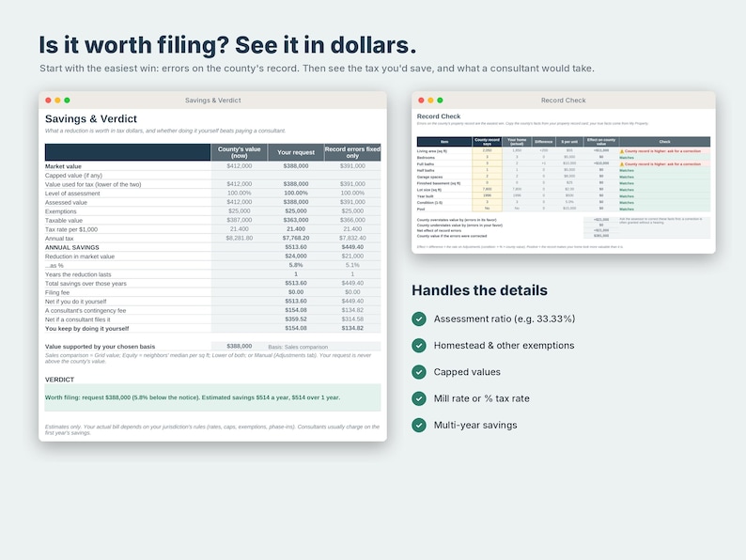Viewport: 746px width, 560px height.
Task: Click the 'ANNUAL SAVINGS' row label
Action: click(x=71, y=248)
